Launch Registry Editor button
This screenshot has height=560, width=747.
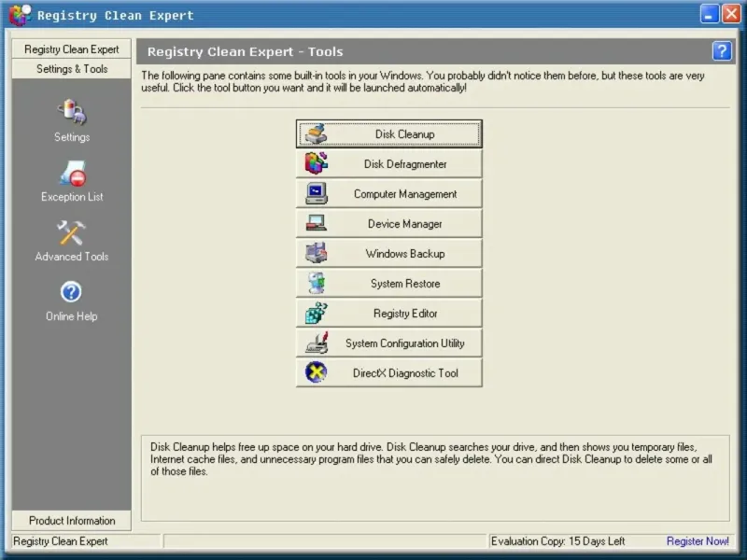coord(388,313)
